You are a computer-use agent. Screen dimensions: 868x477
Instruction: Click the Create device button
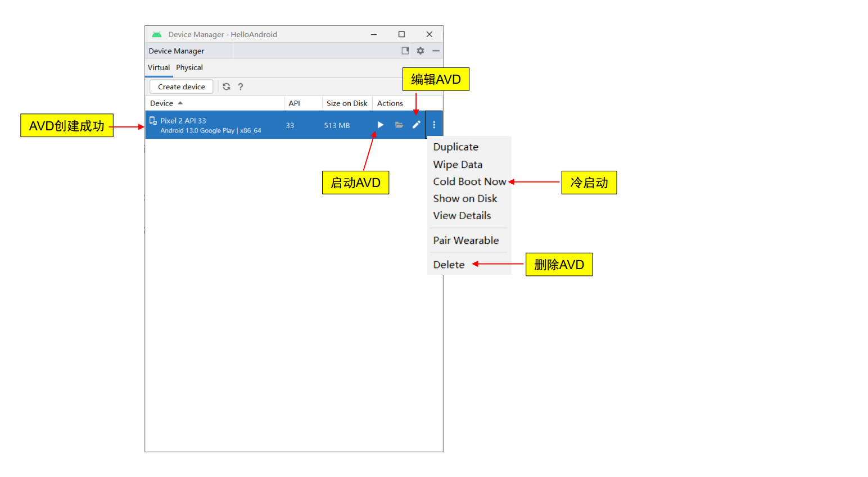pos(182,87)
